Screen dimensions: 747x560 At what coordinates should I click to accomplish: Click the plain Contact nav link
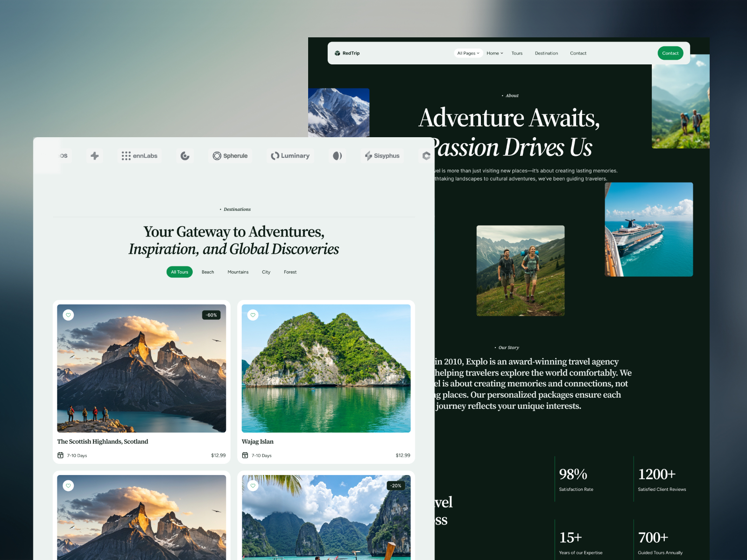(578, 53)
